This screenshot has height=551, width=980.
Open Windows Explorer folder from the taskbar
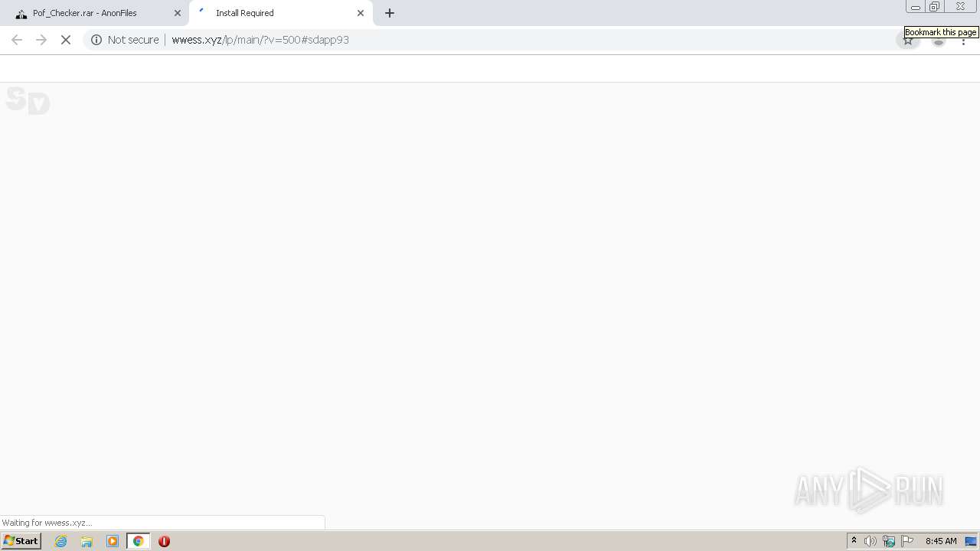click(x=87, y=541)
